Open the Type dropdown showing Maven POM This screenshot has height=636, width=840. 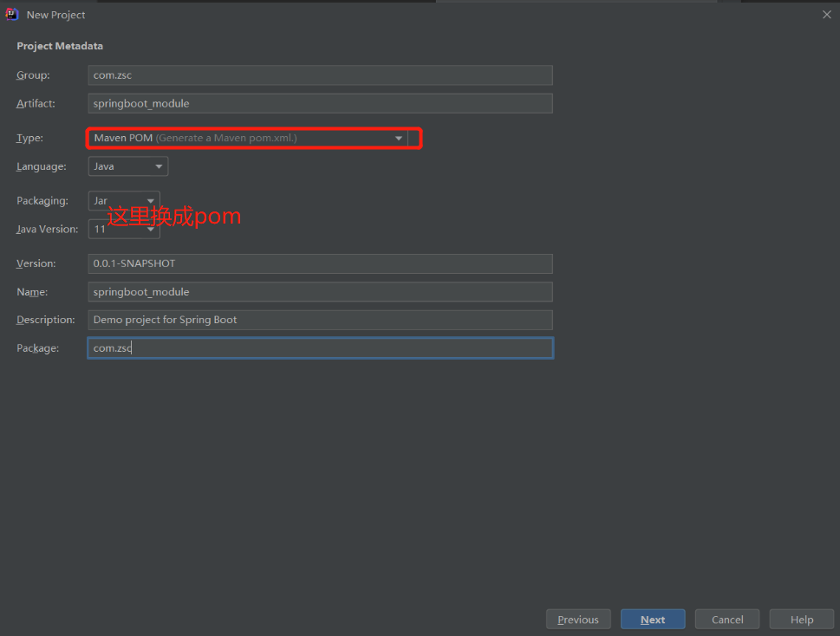pyautogui.click(x=248, y=138)
